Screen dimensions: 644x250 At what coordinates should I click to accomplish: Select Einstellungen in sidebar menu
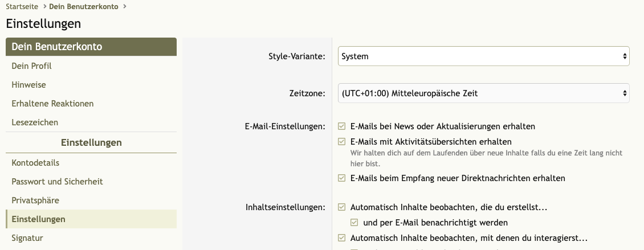(x=38, y=219)
